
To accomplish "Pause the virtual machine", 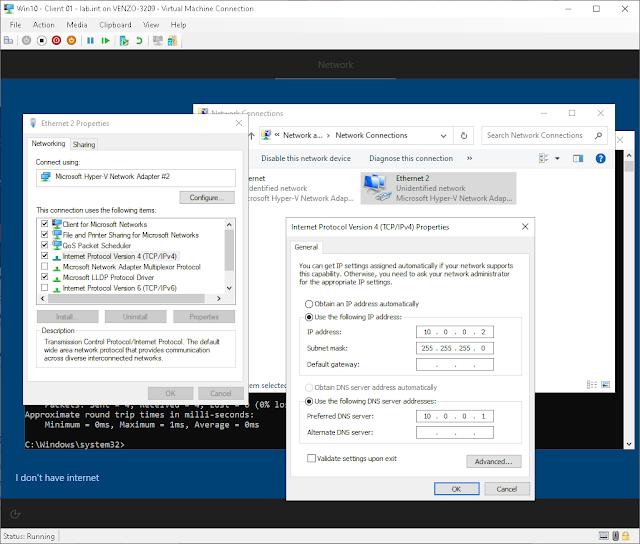I will tap(91, 40).
